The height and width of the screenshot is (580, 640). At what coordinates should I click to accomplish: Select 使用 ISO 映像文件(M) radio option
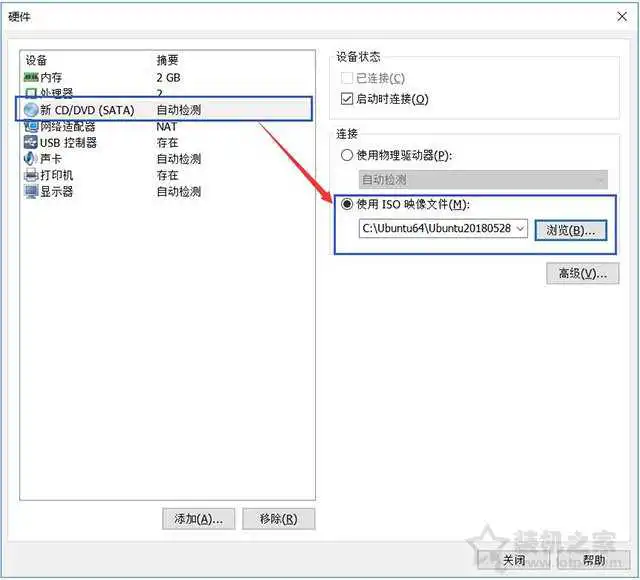pos(347,204)
